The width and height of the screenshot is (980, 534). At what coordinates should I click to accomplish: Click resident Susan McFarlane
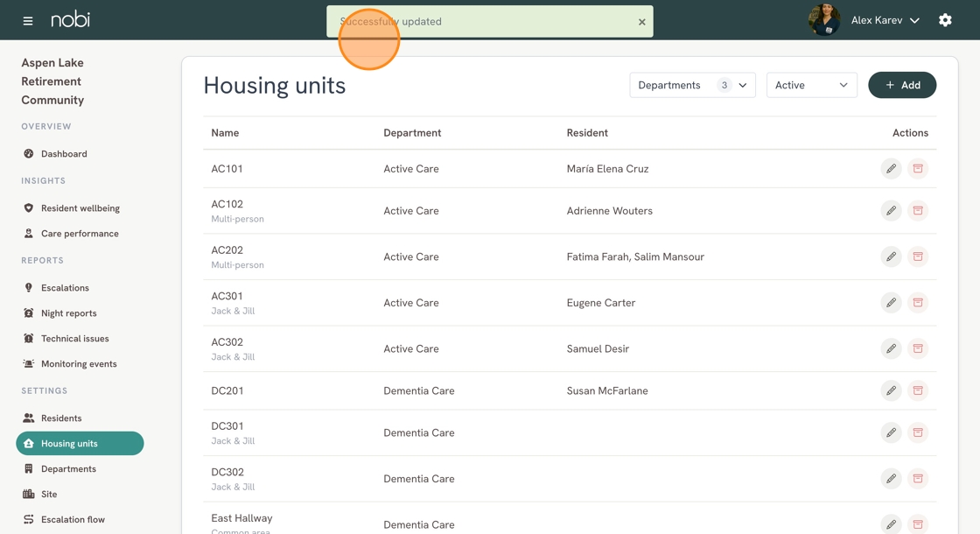(607, 390)
